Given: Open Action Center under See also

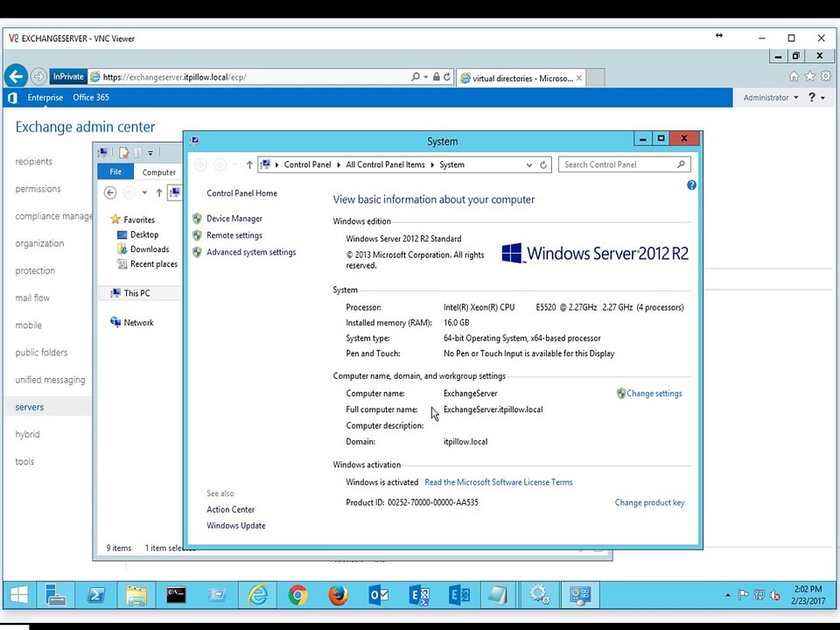Looking at the screenshot, I should pos(230,509).
